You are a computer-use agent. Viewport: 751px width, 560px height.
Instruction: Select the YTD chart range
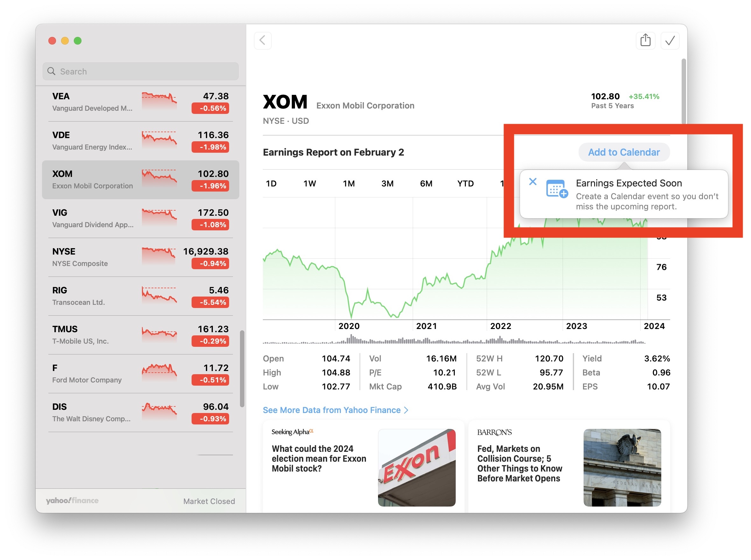tap(465, 183)
